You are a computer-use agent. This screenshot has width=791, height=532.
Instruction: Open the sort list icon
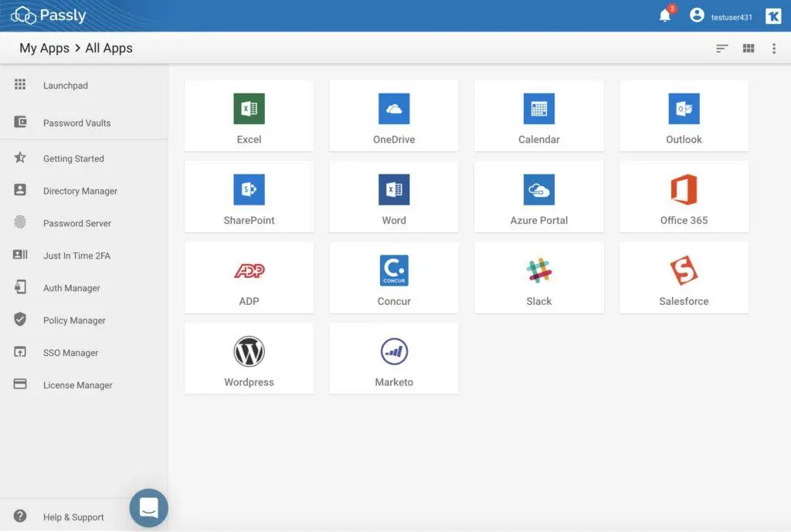click(722, 49)
